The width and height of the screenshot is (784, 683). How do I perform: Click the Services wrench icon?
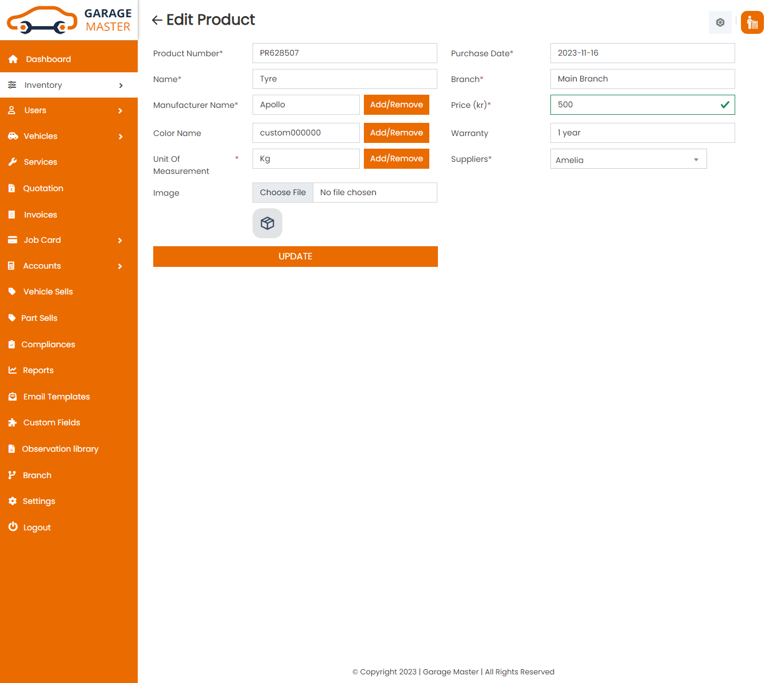pos(13,162)
